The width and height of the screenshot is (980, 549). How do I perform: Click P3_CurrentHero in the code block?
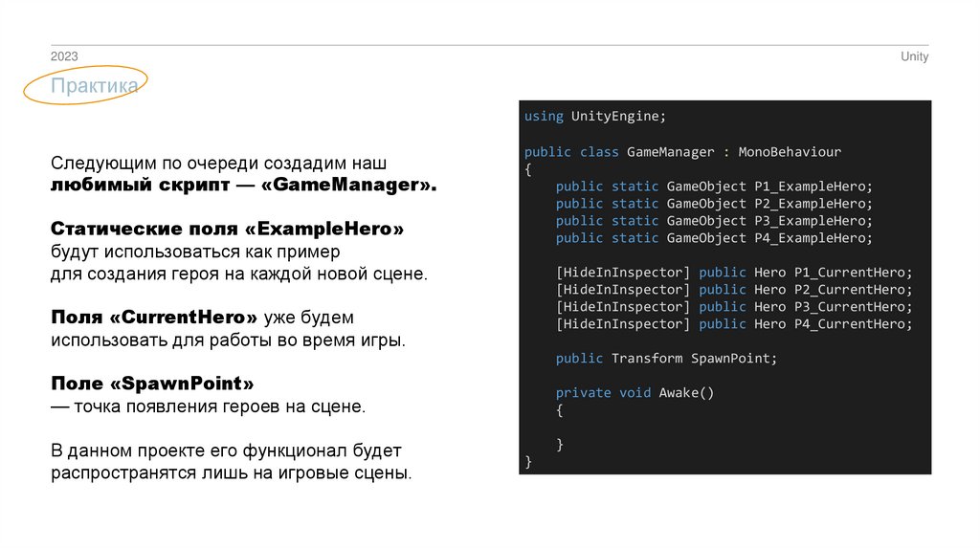tap(853, 307)
